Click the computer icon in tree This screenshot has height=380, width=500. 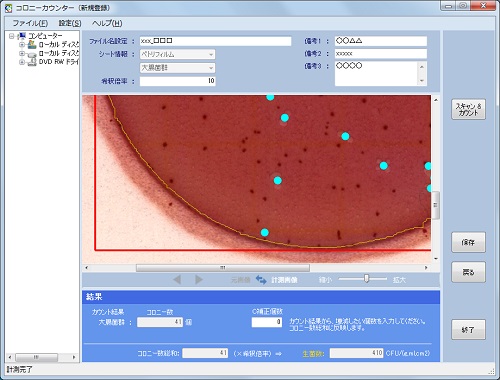(x=22, y=35)
